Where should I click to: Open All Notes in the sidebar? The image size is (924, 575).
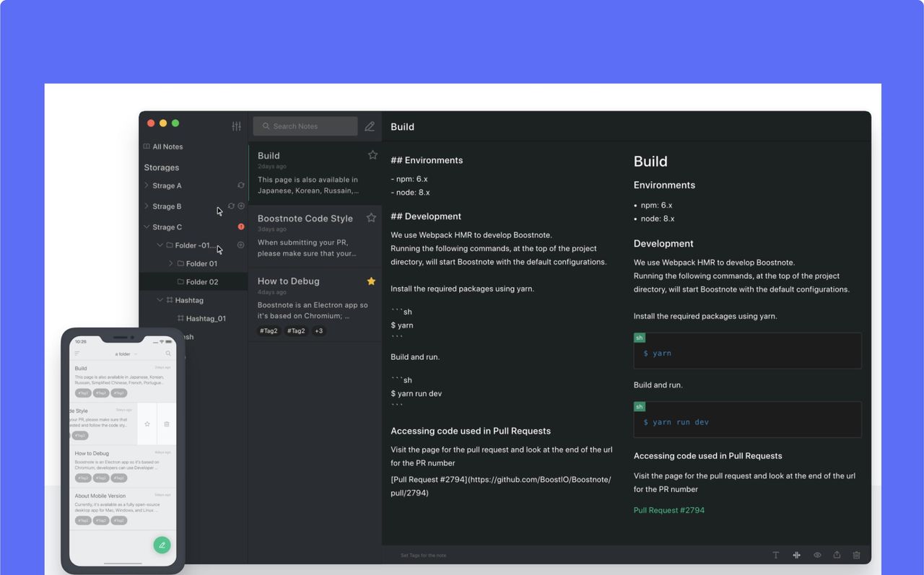click(167, 146)
